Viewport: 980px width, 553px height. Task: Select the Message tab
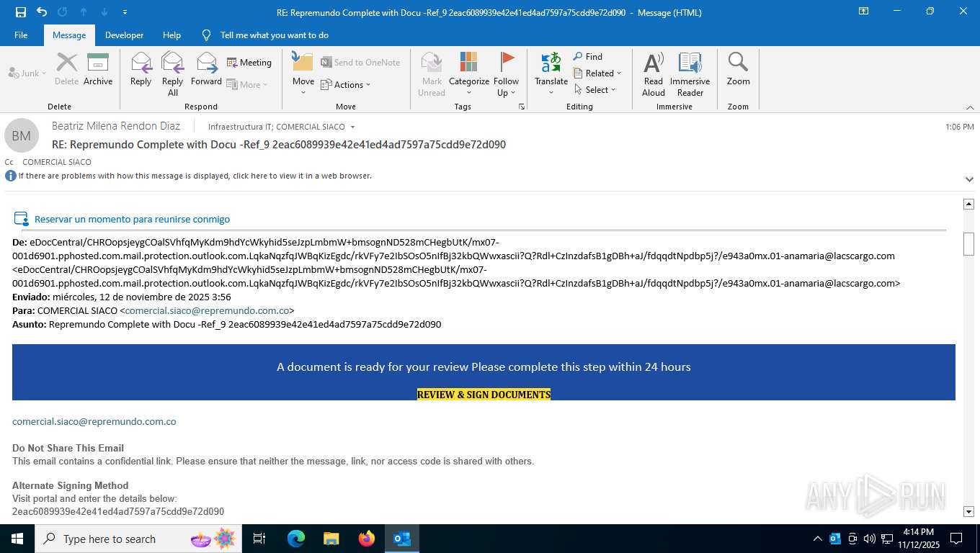click(69, 35)
